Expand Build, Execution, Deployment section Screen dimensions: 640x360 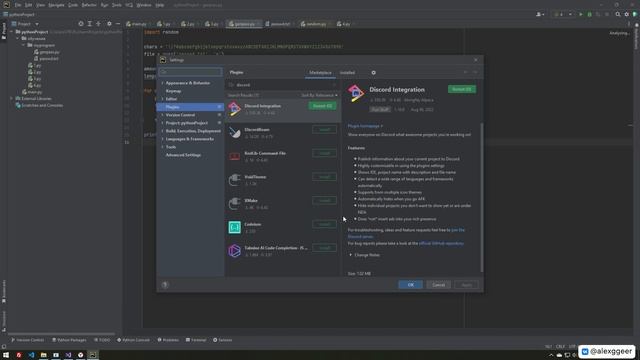coord(162,131)
